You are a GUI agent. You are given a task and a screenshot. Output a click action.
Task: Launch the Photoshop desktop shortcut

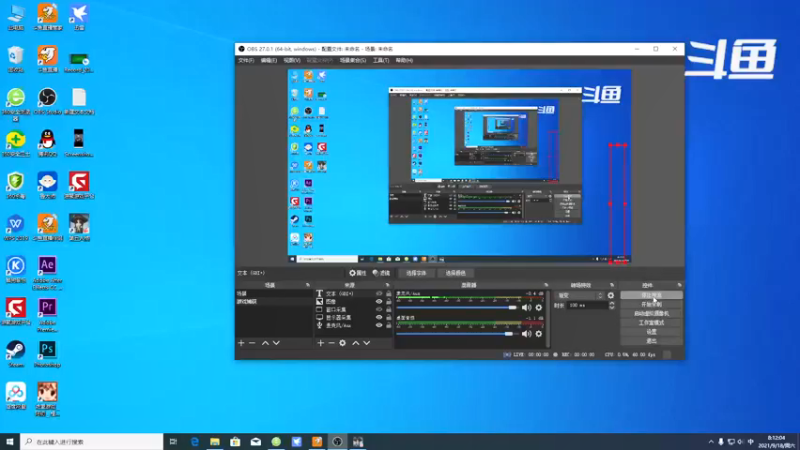pos(47,354)
